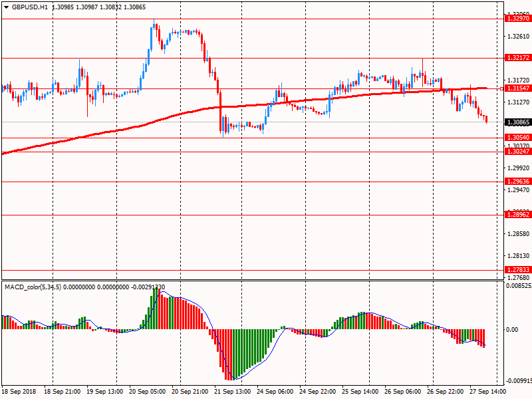Select the 27 Sep 14:00 time axis label
This screenshot has height=399, width=532.
(x=487, y=392)
